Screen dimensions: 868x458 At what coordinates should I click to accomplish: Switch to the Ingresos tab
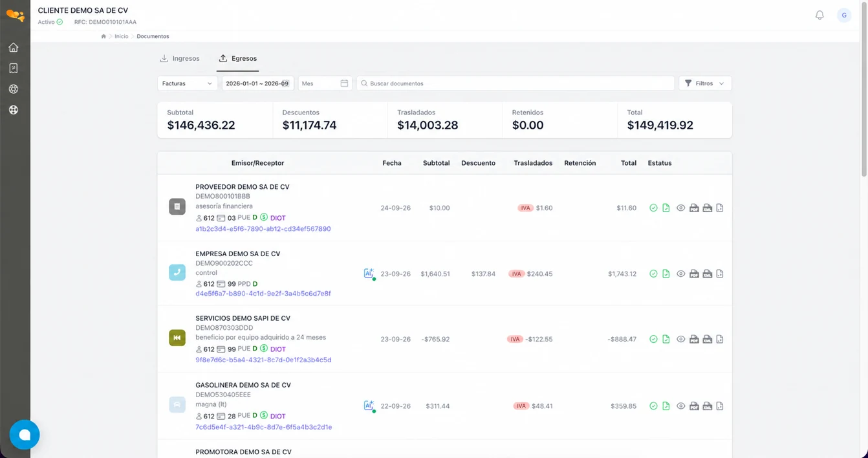pos(180,58)
